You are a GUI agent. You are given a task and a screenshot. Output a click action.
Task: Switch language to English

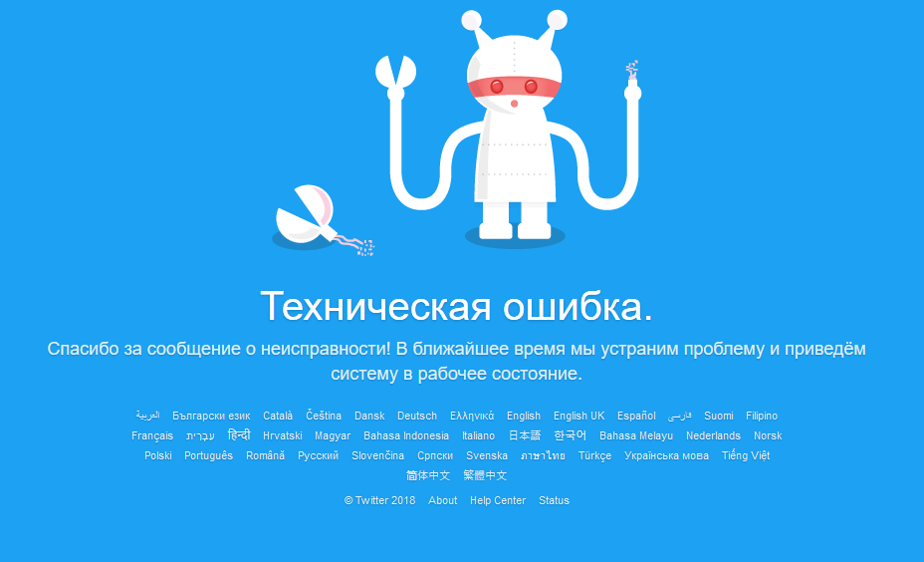[x=524, y=416]
